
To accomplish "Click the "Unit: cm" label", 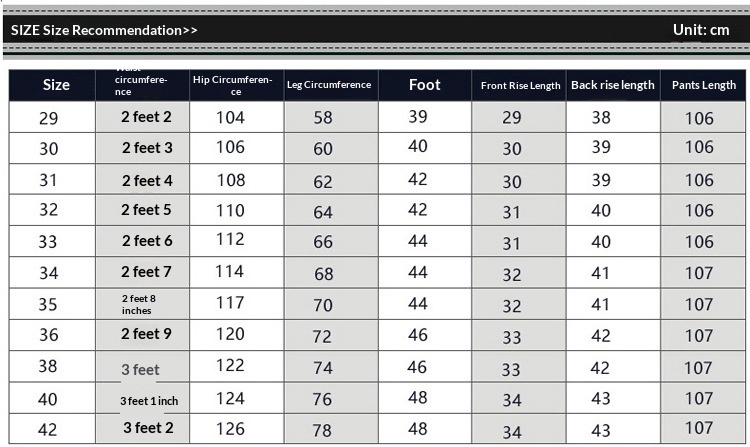I will 701,30.
